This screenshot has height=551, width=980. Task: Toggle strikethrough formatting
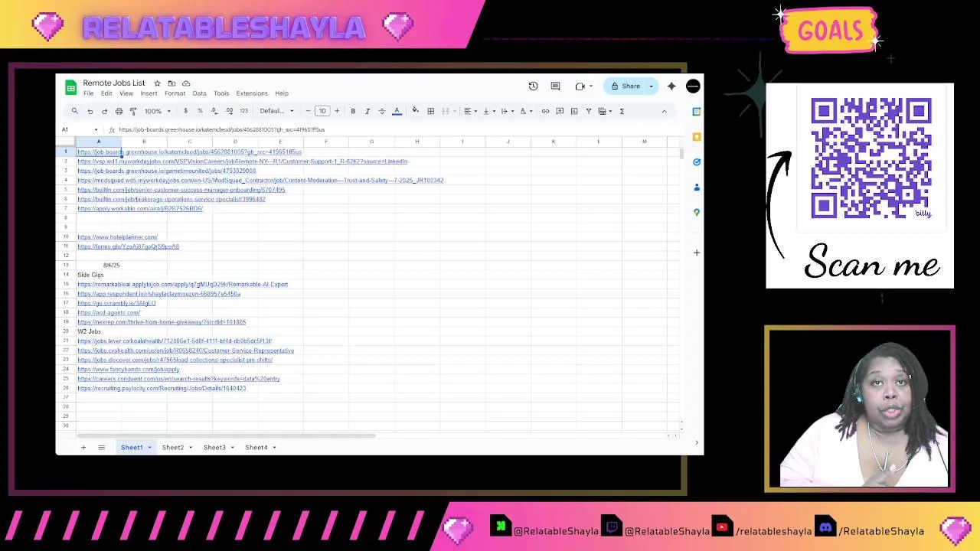(x=382, y=111)
